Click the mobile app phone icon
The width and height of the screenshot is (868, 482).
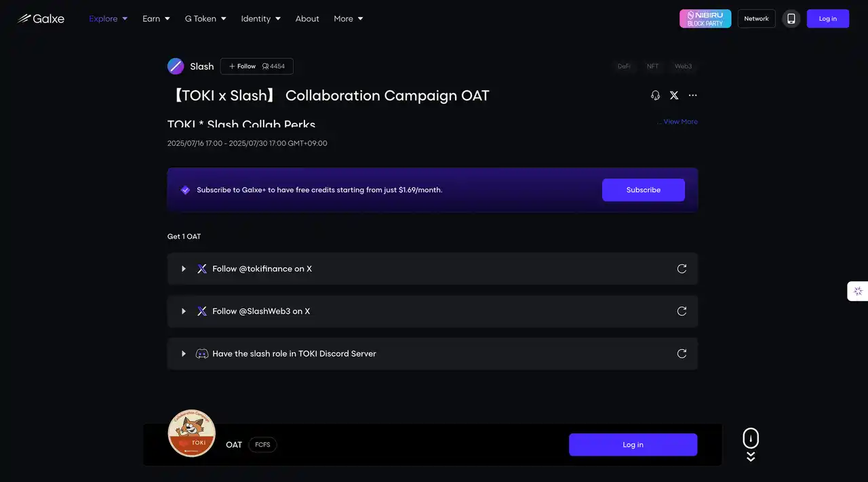click(791, 18)
